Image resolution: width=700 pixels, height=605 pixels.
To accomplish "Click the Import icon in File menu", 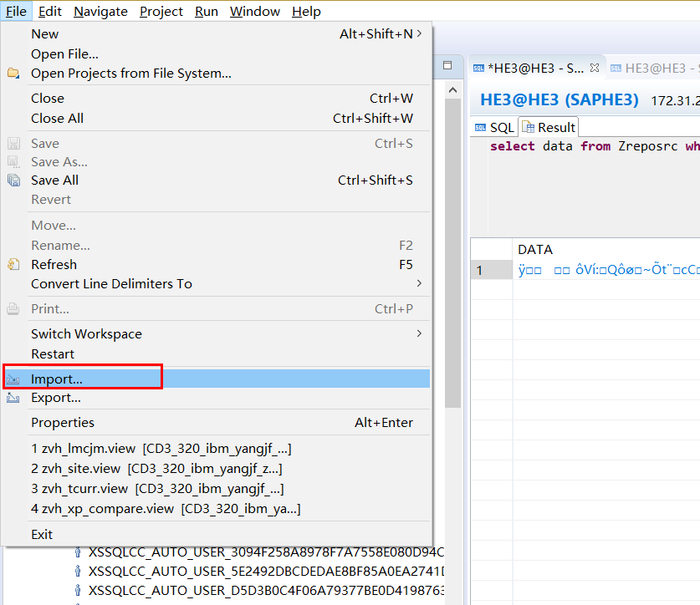I will click(13, 379).
